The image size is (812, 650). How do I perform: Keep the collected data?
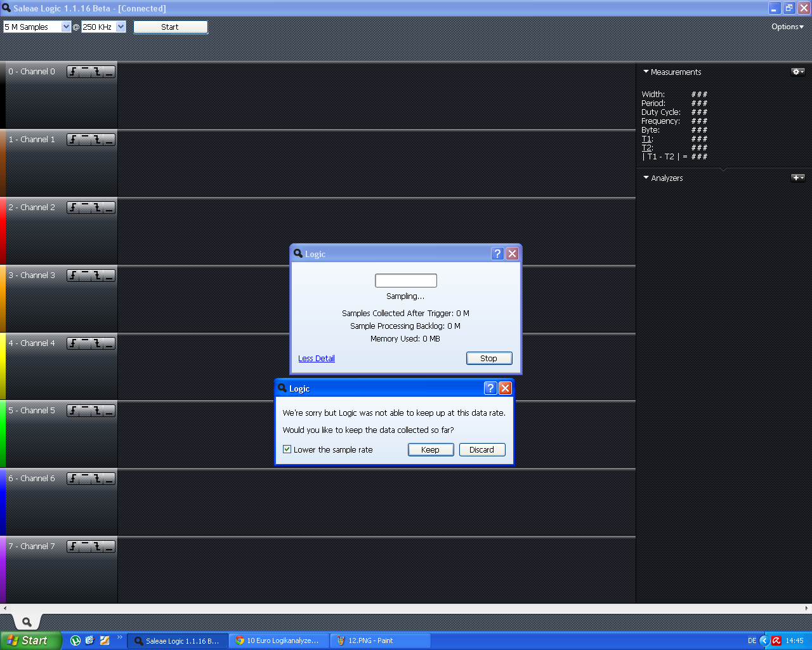430,449
